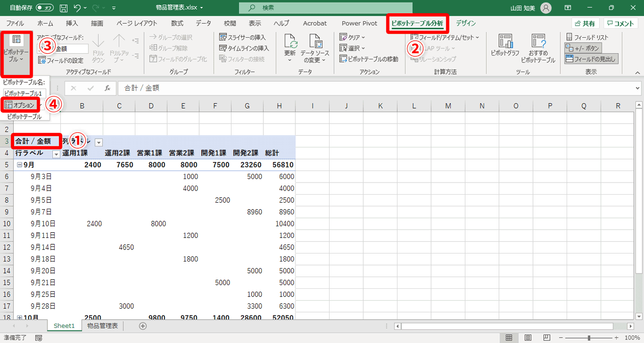
Task: Open Quick Access Toolbar customize dropdown
Action: [x=114, y=8]
